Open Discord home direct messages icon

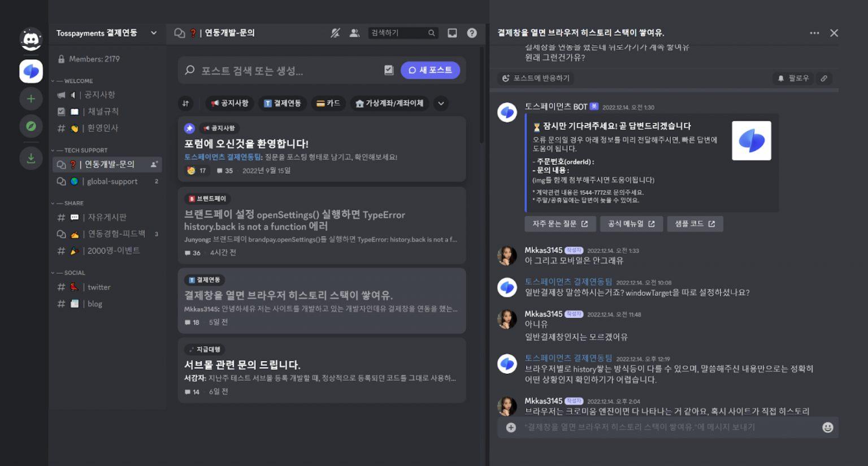[x=31, y=40]
